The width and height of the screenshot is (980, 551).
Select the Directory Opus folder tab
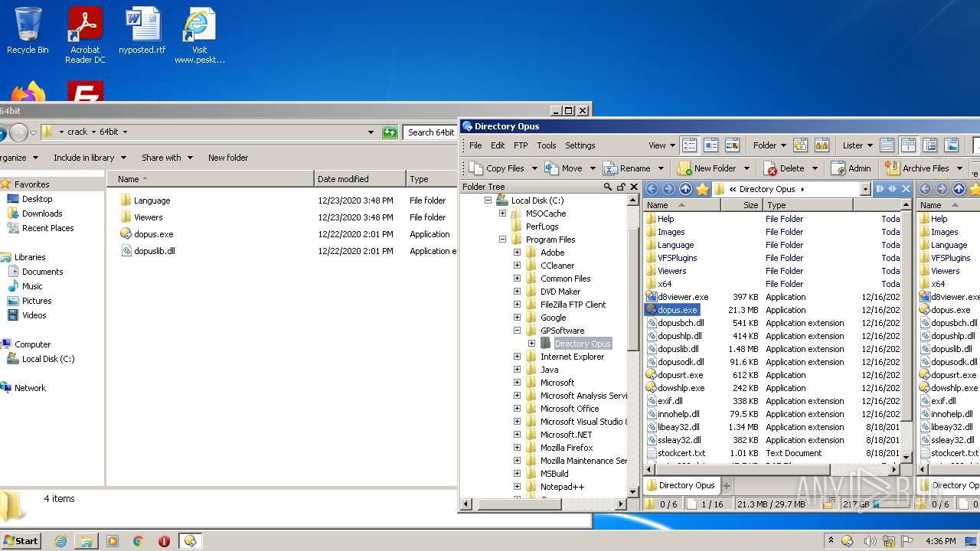[x=681, y=485]
